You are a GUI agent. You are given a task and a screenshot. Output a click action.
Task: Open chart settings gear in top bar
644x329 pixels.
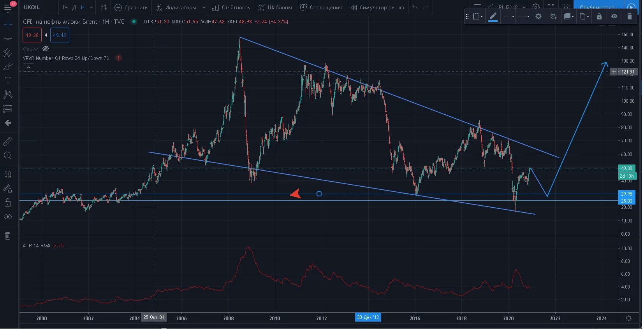coord(536,7)
